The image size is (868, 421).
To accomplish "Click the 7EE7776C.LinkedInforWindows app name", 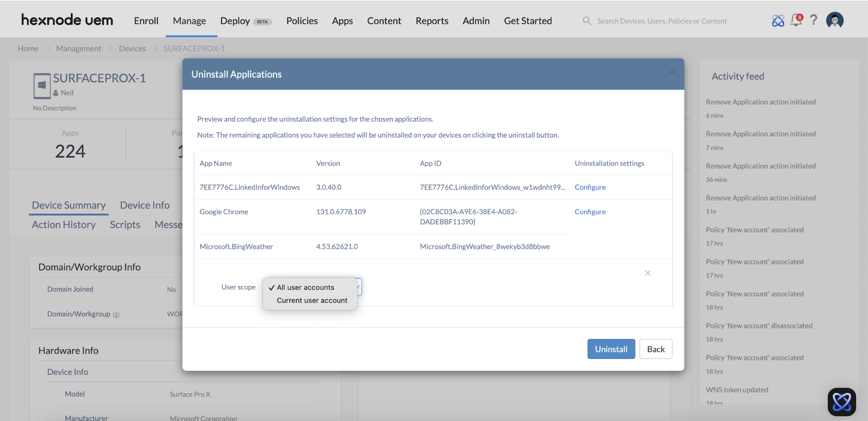I will [250, 187].
